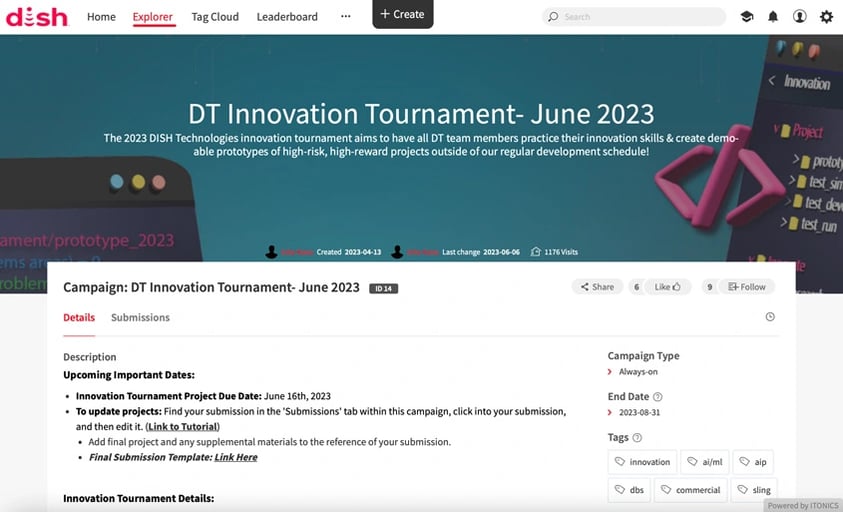Select the commercial tag
The height and width of the screenshot is (512, 843).
click(x=691, y=490)
